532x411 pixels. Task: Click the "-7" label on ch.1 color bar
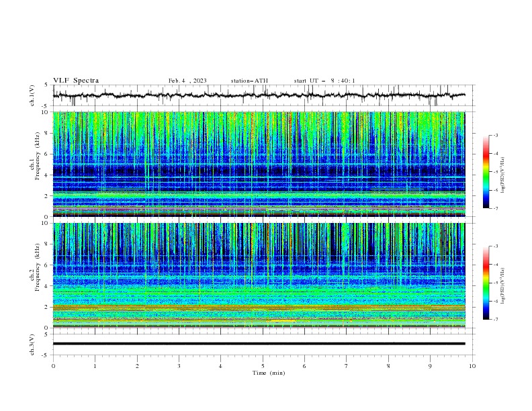click(x=495, y=208)
